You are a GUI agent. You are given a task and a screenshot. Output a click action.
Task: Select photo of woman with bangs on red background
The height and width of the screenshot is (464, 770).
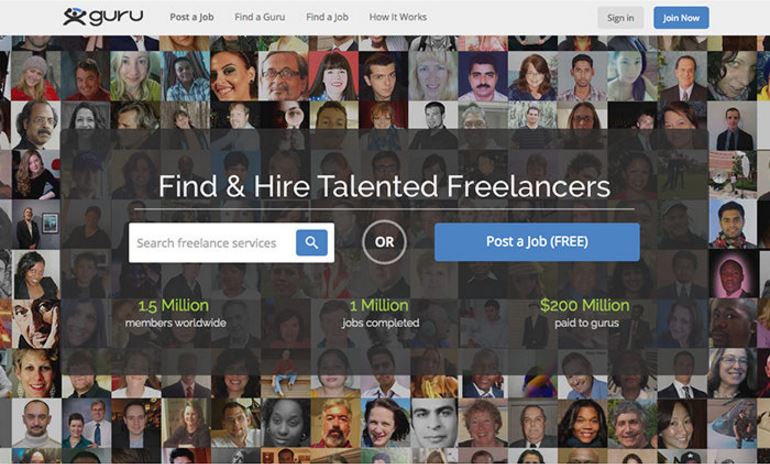334,76
